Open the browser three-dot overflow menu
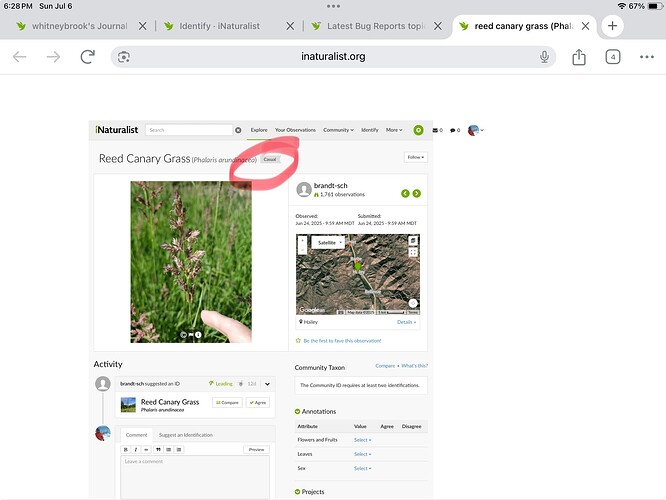Screen dimensions: 666x500 tap(646, 57)
